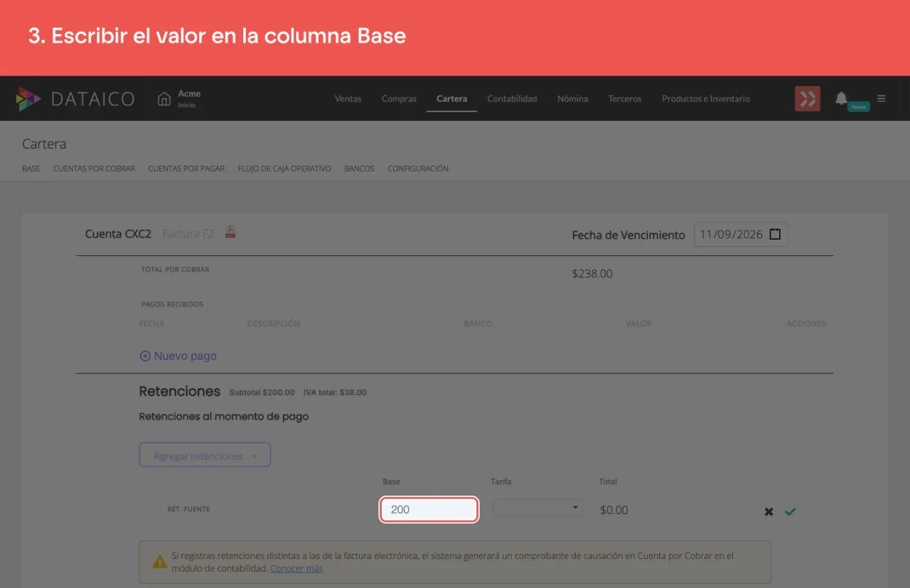Select the Cartera menu

451,99
